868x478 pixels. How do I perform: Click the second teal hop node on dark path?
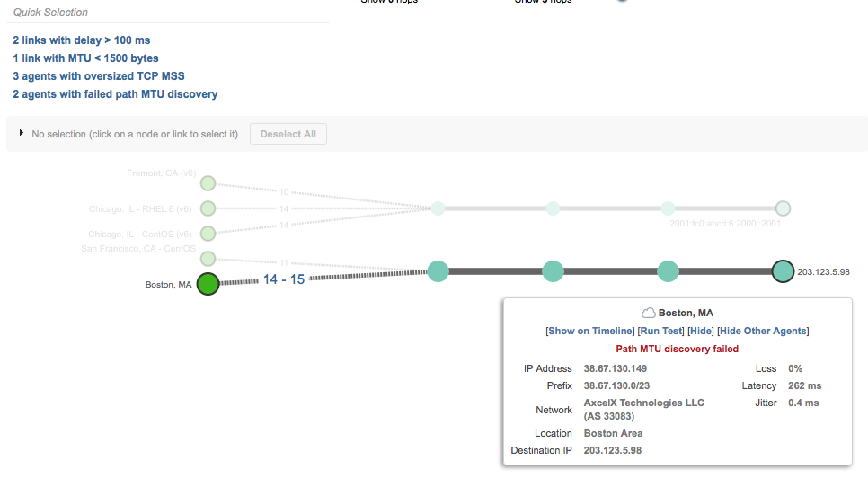click(x=553, y=270)
